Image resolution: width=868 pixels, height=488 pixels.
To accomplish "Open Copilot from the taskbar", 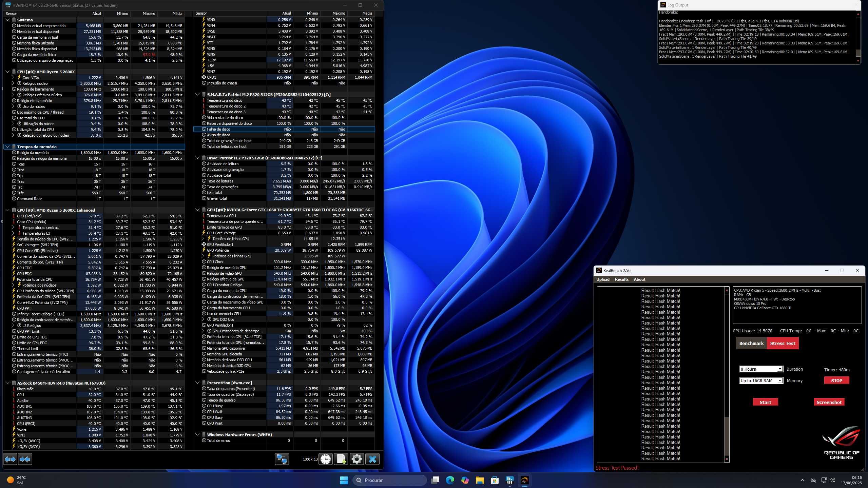I will 465,480.
